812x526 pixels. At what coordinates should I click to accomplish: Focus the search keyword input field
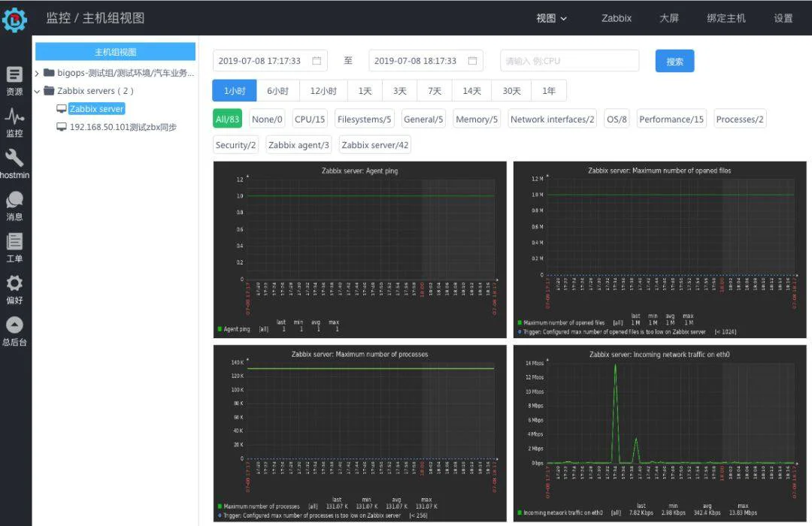click(x=570, y=61)
